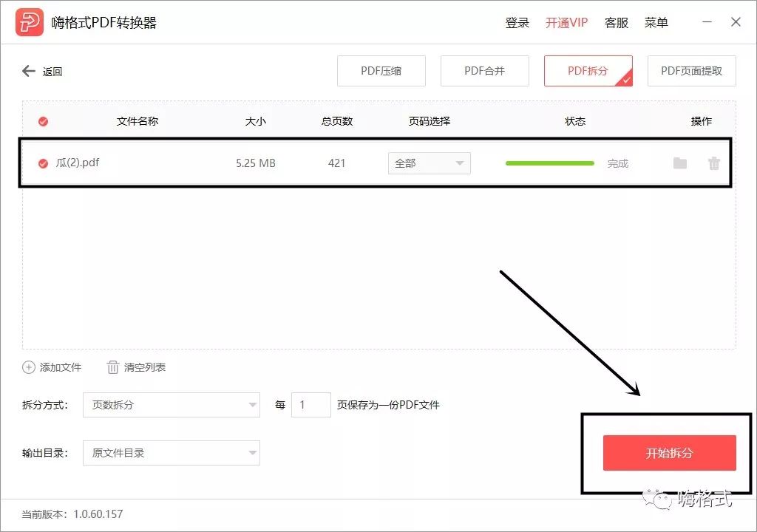This screenshot has width=757, height=532.
Task: Open the 原文件目录 output directory dropdown
Action: tap(172, 453)
